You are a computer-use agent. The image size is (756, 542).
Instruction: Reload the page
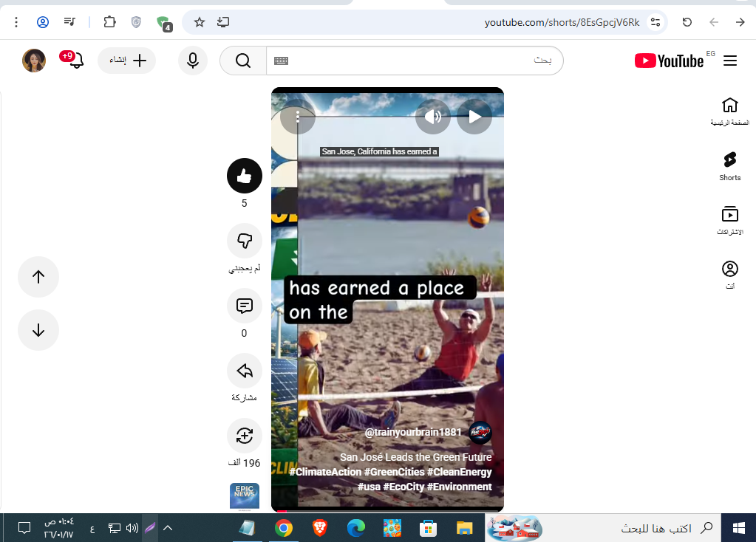click(687, 22)
